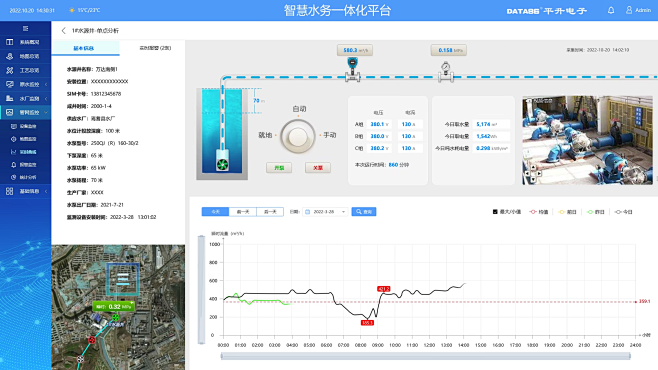Select the 今天 (today) chart tab
This screenshot has height=370, width=658.
click(x=215, y=212)
